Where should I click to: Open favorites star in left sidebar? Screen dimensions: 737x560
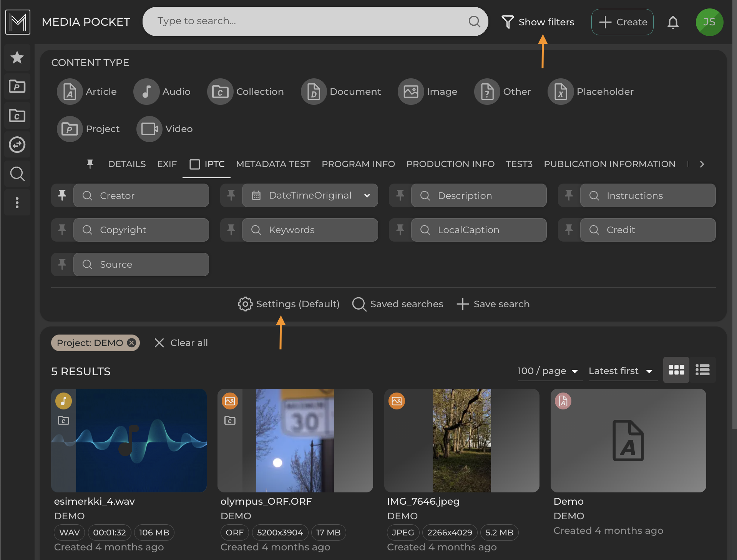pyautogui.click(x=17, y=58)
